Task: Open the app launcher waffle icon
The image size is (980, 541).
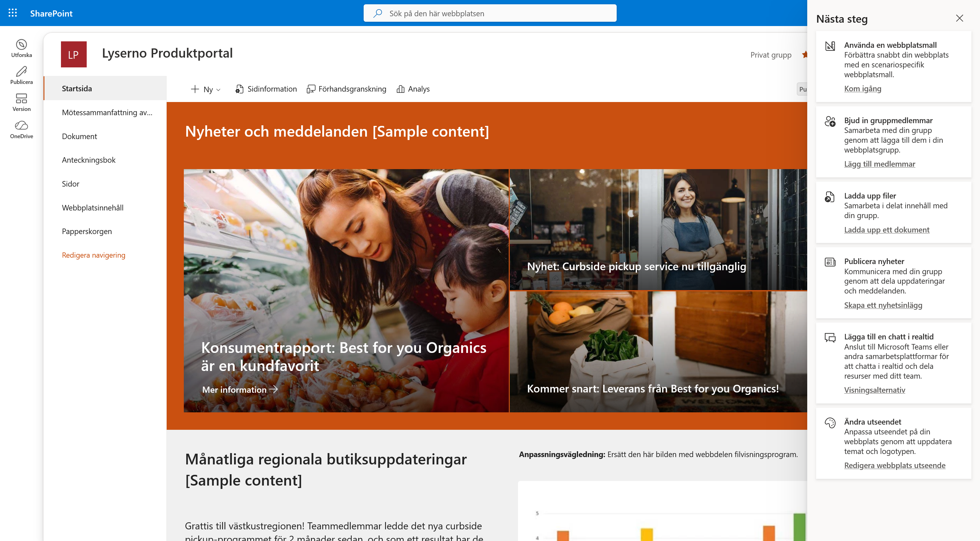Action: pos(13,13)
